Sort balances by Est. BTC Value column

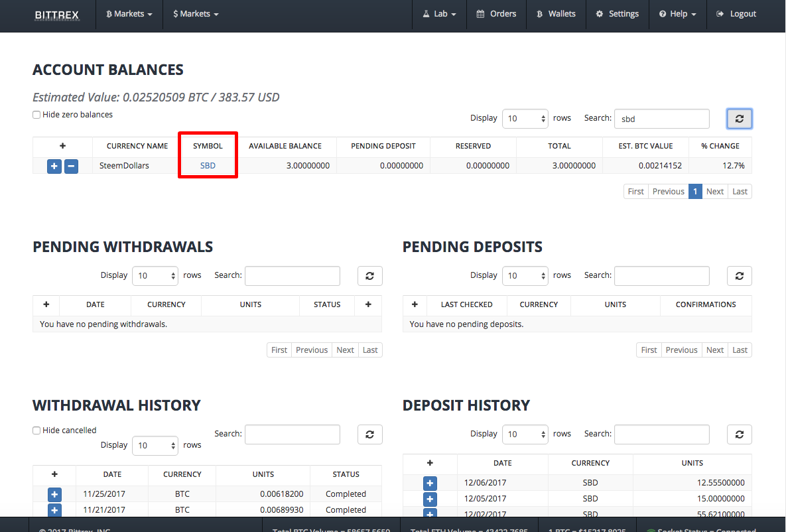point(645,146)
